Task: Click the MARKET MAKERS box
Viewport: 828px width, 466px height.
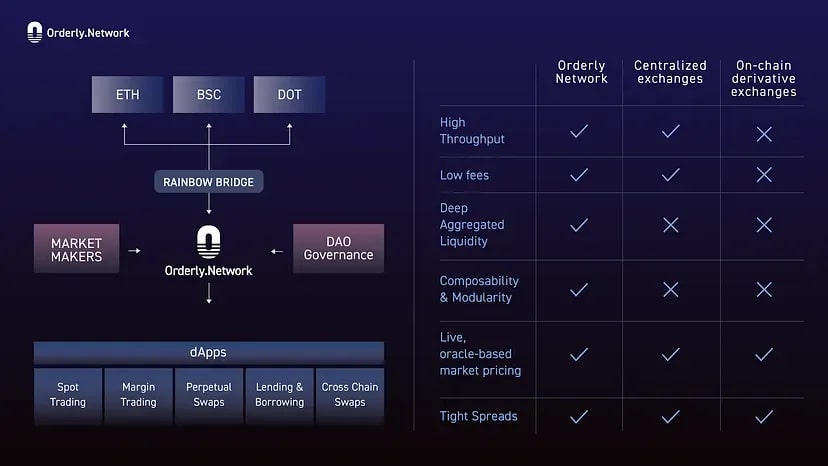Action: coord(77,250)
